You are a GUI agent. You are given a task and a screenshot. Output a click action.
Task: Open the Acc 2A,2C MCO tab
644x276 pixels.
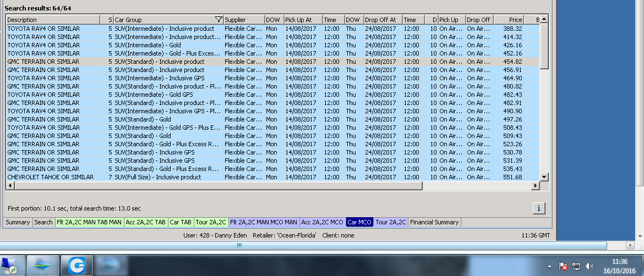(323, 222)
